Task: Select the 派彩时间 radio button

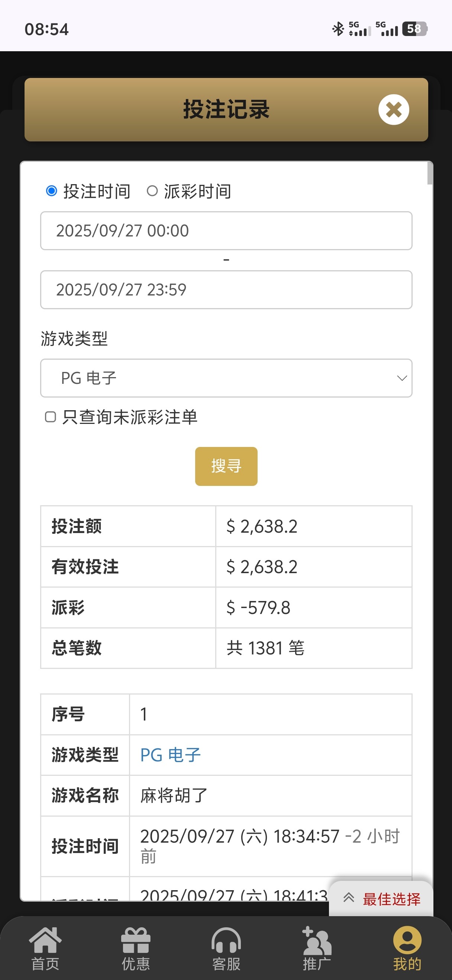Action: click(x=152, y=190)
